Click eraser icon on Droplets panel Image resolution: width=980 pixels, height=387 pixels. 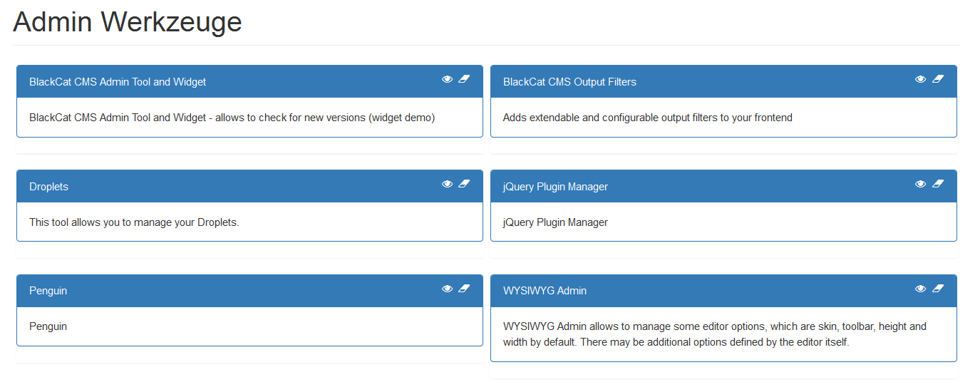coord(464,184)
